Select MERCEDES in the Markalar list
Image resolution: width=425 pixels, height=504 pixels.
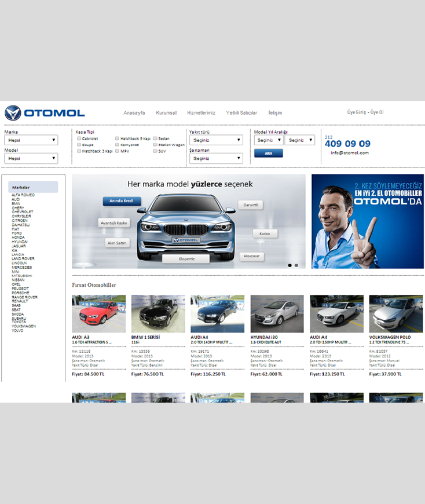pyautogui.click(x=22, y=267)
